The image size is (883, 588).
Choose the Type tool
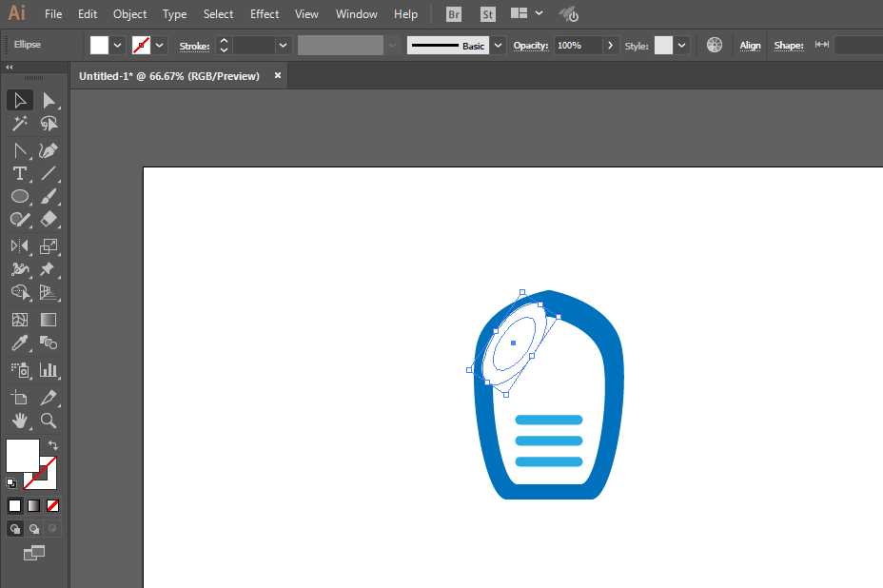pos(20,173)
